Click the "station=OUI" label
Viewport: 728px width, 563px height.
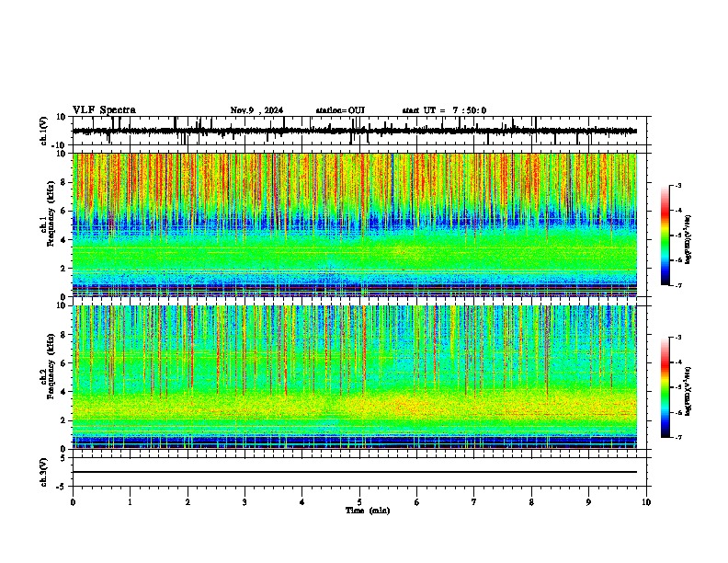[x=340, y=110]
